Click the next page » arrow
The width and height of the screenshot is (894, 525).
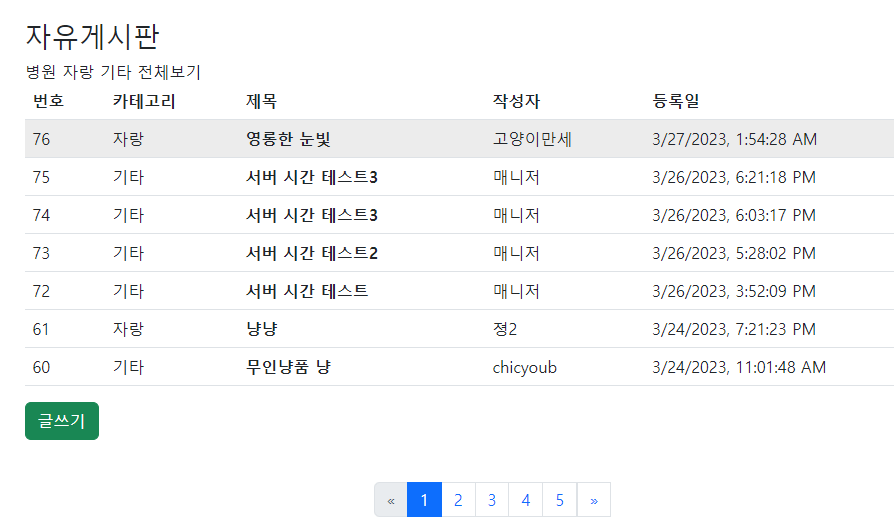coord(594,500)
